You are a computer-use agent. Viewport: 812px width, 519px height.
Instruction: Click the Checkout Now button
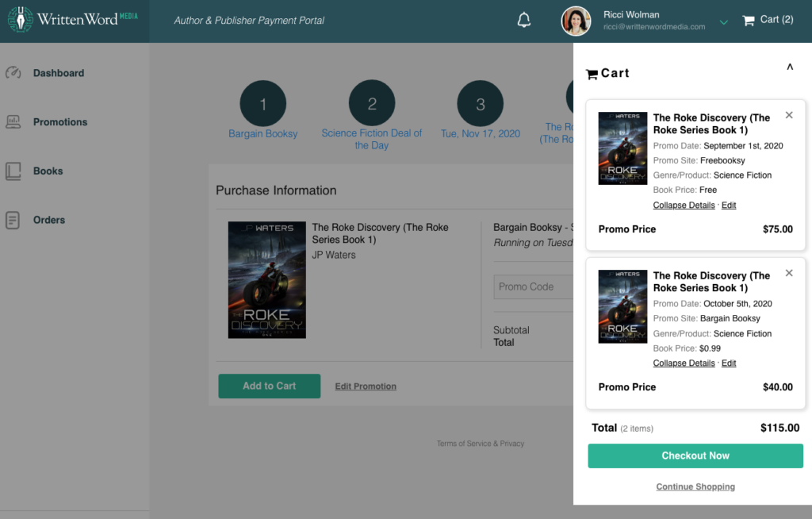pos(695,456)
